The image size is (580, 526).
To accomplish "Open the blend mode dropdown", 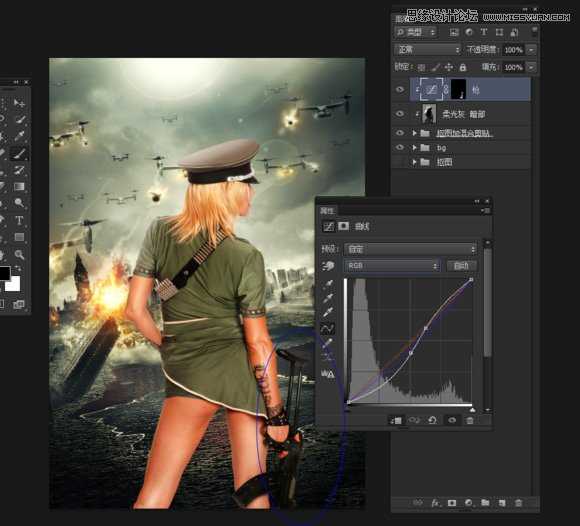I will [x=428, y=50].
